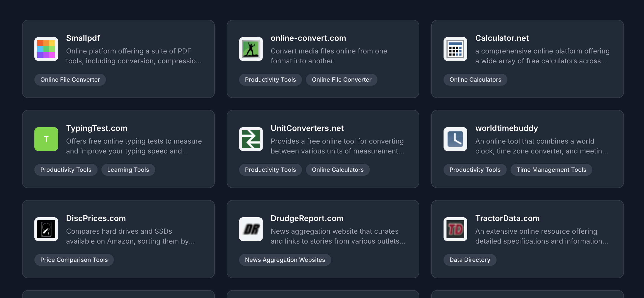Select the Price Comparison Tools tag

pos(74,259)
